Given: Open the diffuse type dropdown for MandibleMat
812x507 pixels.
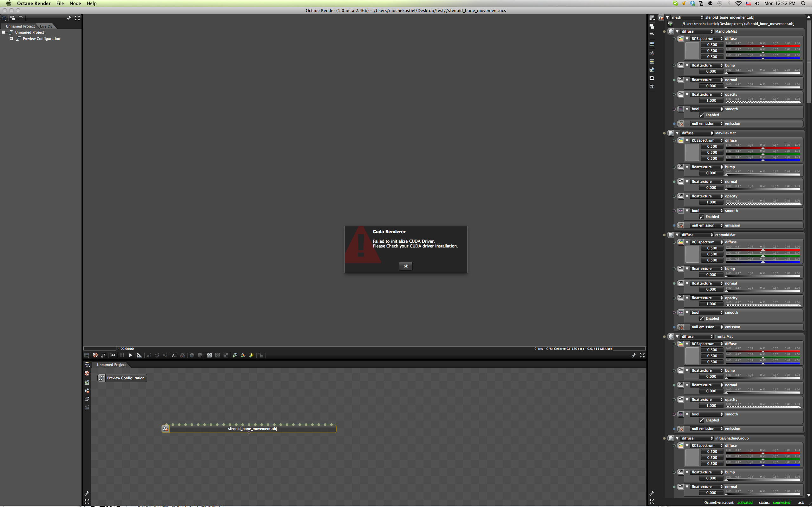Looking at the screenshot, I should [x=697, y=31].
